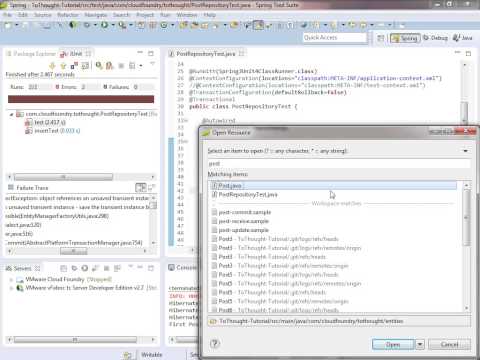Image resolution: width=480 pixels, height=360 pixels.
Task: Click the Open button in the dialog
Action: coord(393,344)
